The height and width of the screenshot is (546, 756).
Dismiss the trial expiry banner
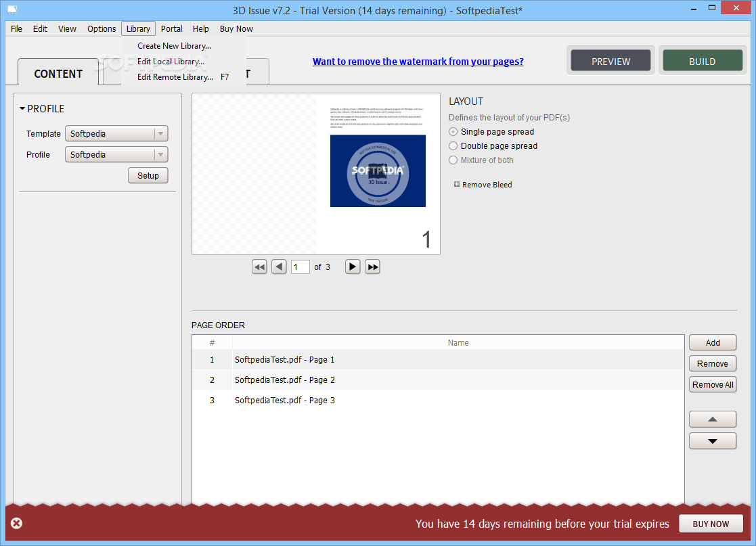pos(16,524)
